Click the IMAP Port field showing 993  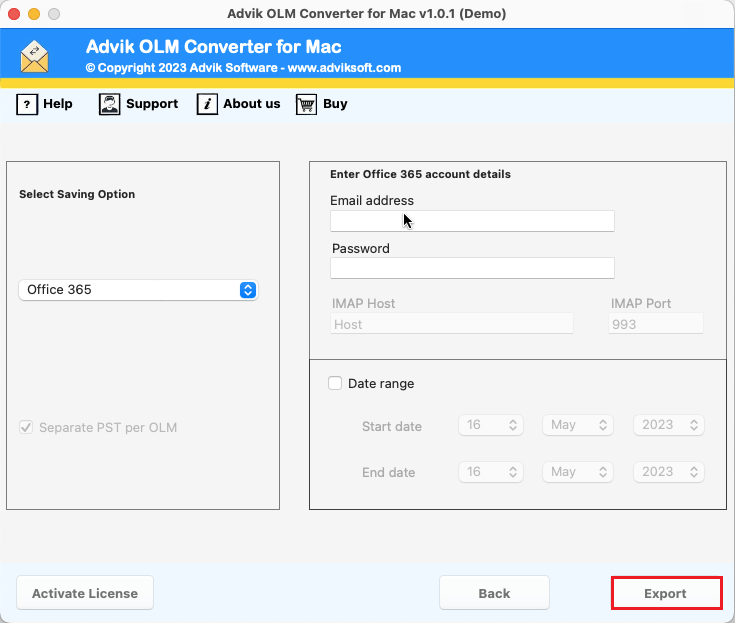coord(656,324)
